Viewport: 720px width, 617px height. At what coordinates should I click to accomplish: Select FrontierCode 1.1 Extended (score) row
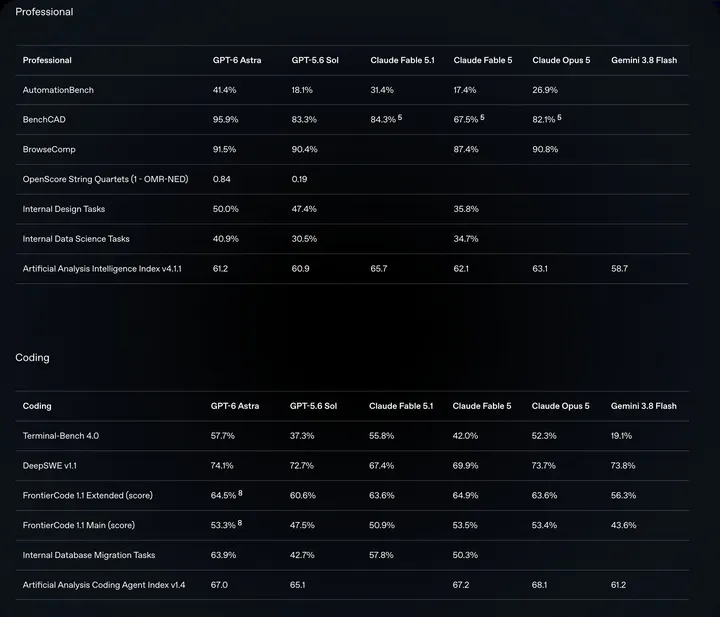(x=352, y=495)
